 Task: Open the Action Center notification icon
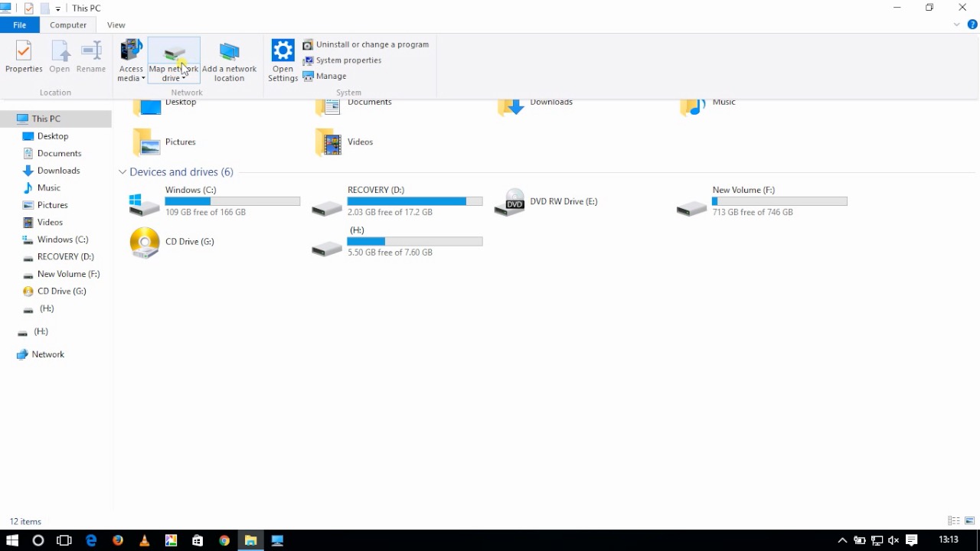tap(911, 540)
